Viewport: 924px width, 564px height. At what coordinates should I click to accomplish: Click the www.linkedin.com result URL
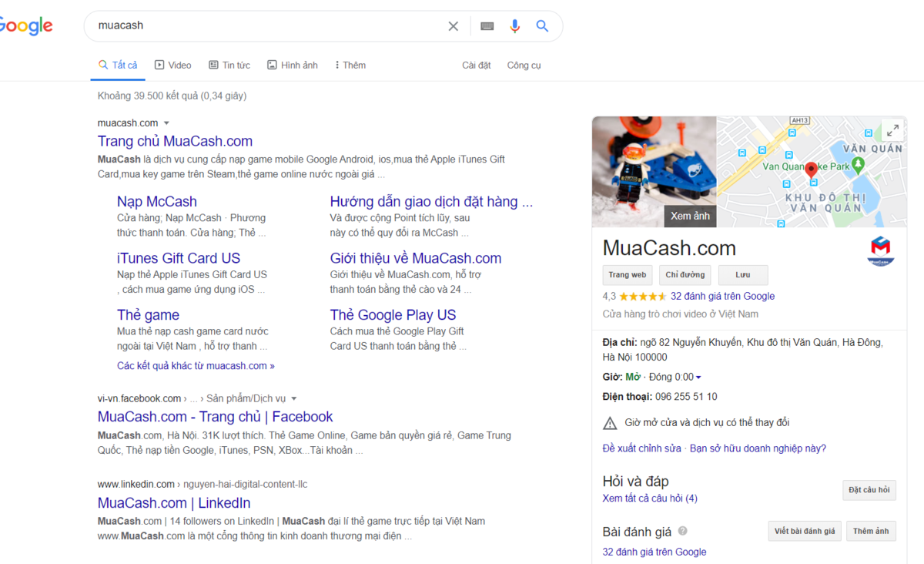pos(136,485)
